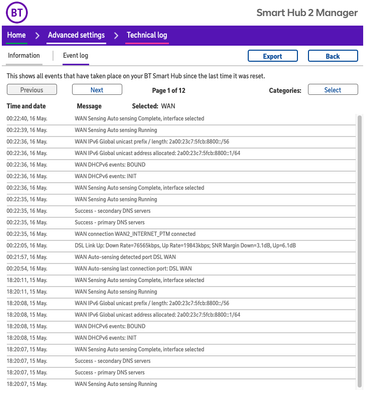Switch to the Information tab
The width and height of the screenshot is (367, 400).
24,55
